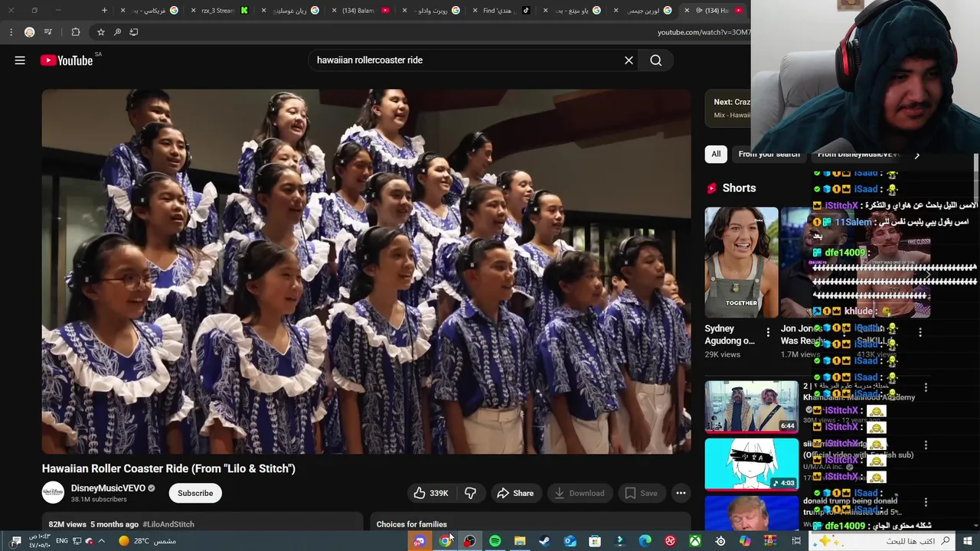Like the video with 339K likes

(431, 494)
